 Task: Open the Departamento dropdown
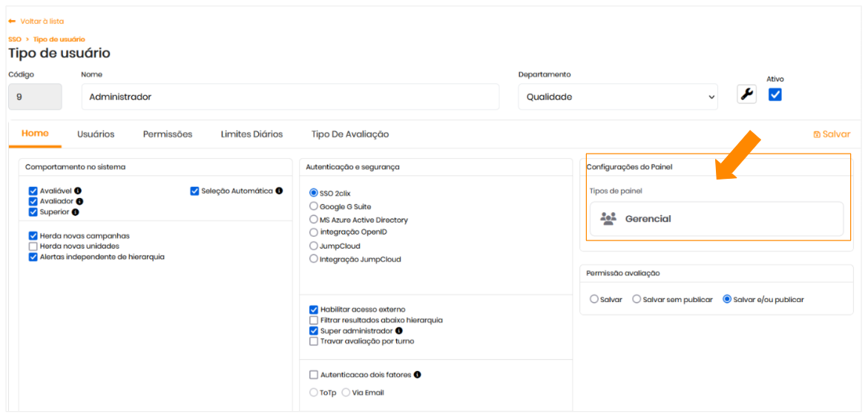click(x=617, y=97)
